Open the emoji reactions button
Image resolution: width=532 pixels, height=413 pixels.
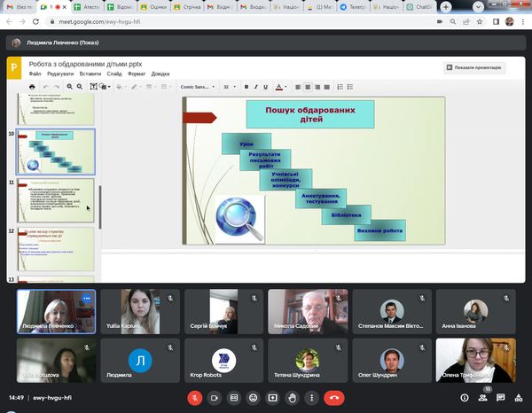[254, 398]
